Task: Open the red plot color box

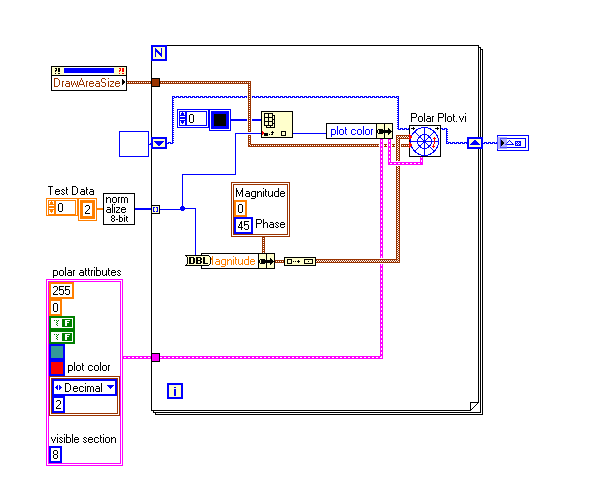Action: coord(57,368)
